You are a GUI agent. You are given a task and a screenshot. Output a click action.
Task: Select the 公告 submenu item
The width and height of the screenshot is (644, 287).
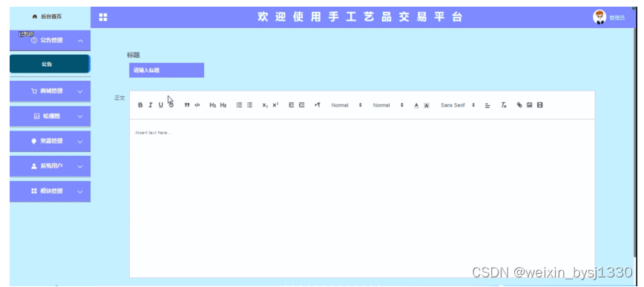(49, 64)
